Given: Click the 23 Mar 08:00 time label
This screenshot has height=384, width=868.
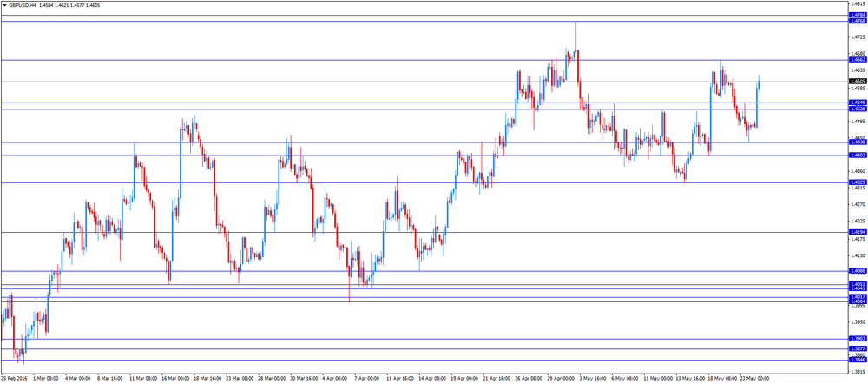Looking at the screenshot, I should point(238,379).
